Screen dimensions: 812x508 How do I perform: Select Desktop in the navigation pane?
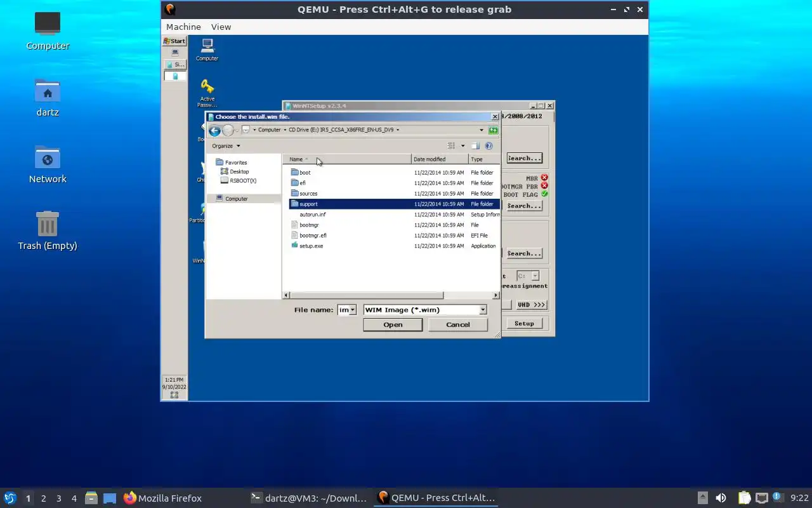(x=235, y=171)
